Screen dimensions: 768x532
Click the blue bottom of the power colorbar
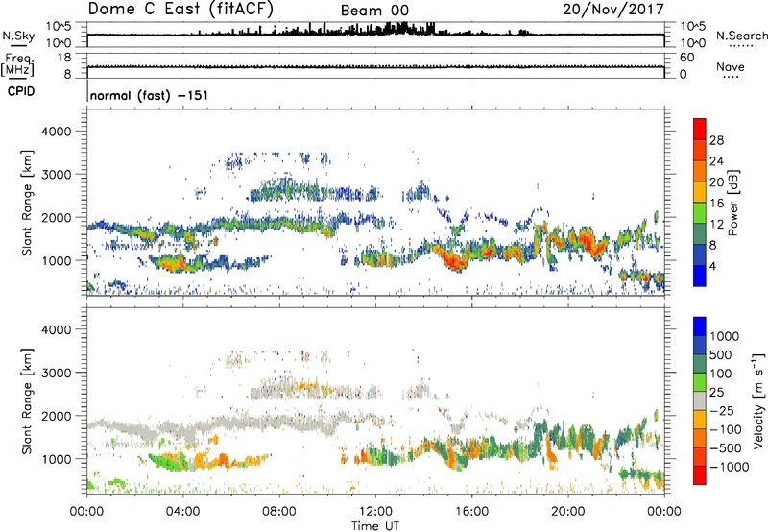[700, 276]
